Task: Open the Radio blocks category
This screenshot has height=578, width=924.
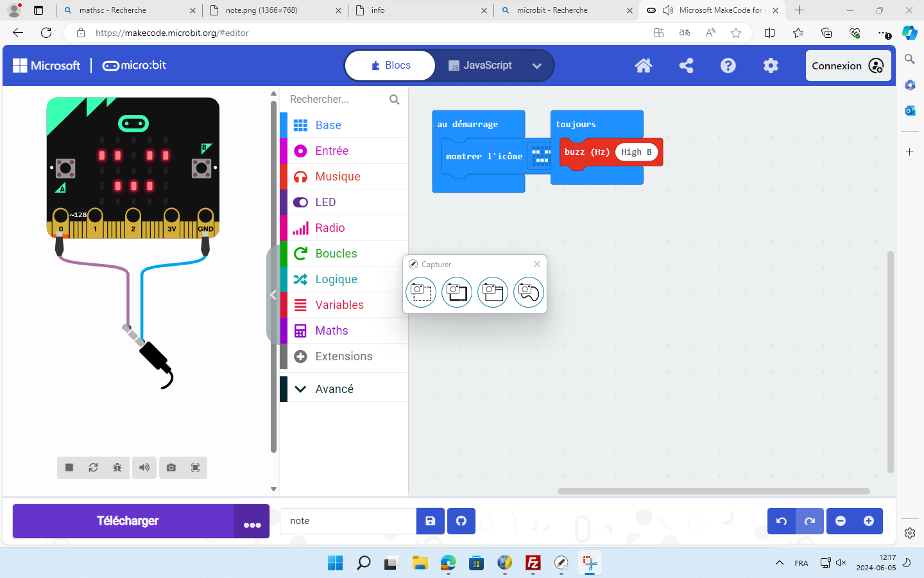Action: coord(344,228)
